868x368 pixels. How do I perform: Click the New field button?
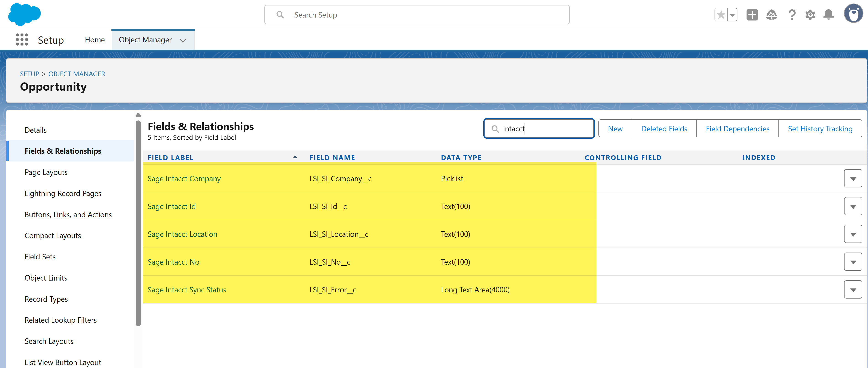point(615,129)
